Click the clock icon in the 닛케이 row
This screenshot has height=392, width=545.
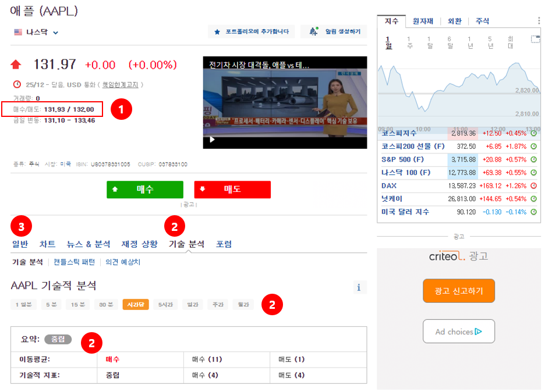click(534, 199)
